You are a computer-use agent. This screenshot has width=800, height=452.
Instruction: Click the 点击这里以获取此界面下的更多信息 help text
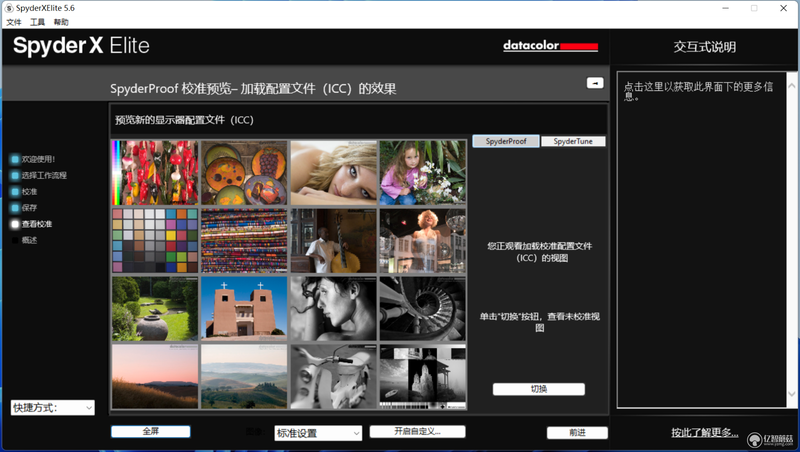(698, 91)
